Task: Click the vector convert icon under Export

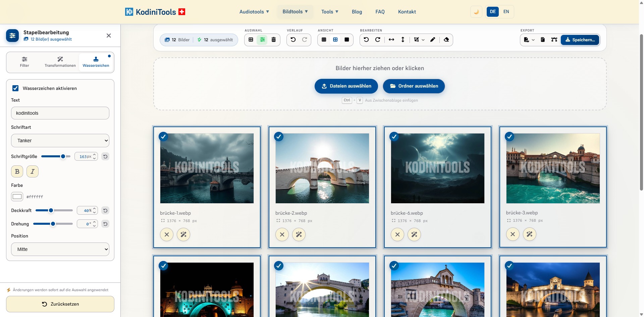Action: (554, 40)
